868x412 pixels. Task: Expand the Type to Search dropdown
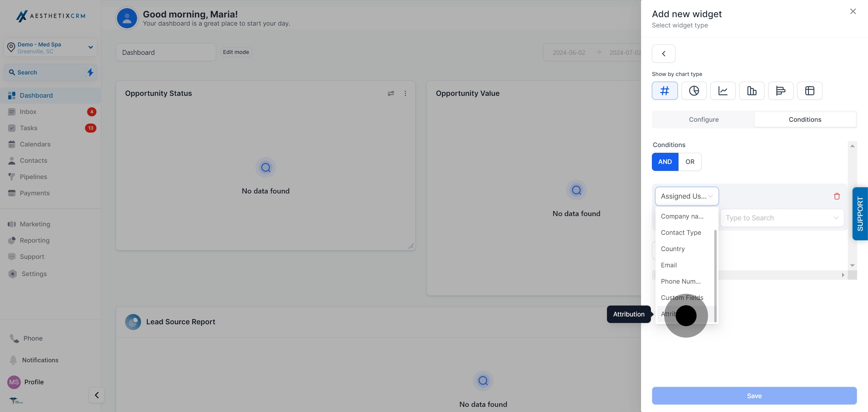pyautogui.click(x=782, y=218)
